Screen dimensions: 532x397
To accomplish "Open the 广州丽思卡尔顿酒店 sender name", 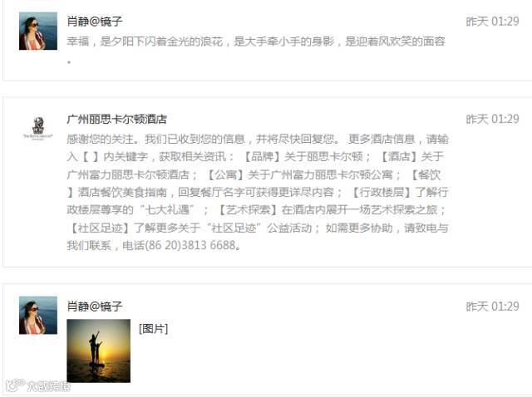I will pyautogui.click(x=116, y=119).
